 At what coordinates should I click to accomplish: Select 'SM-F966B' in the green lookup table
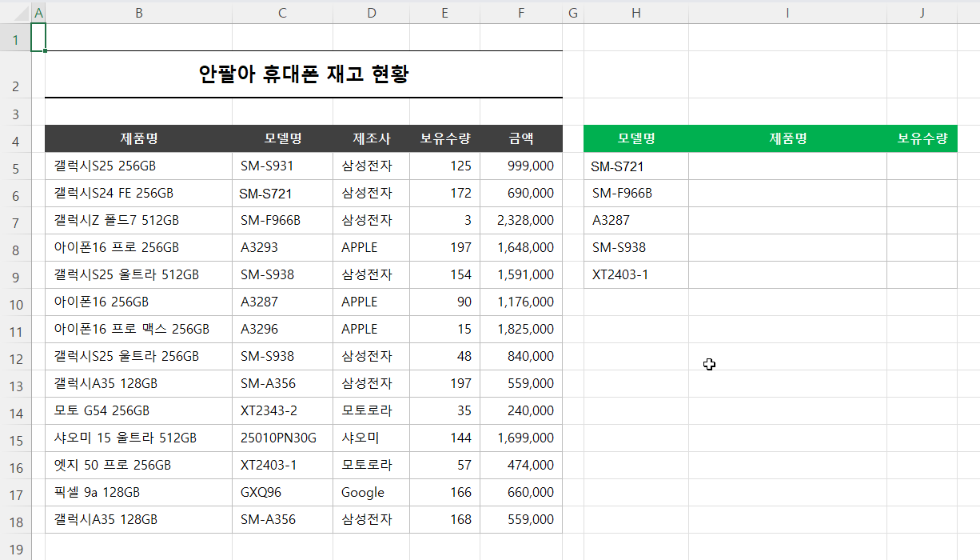[636, 194]
